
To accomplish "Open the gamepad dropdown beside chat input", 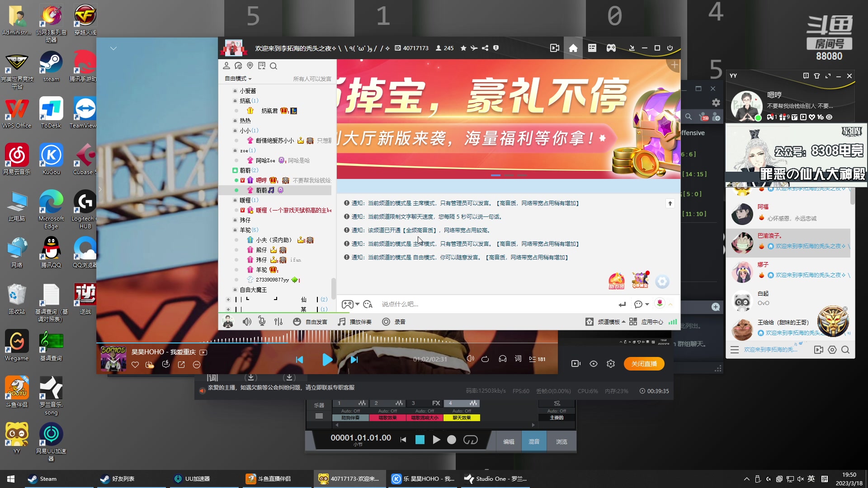I will (x=357, y=304).
